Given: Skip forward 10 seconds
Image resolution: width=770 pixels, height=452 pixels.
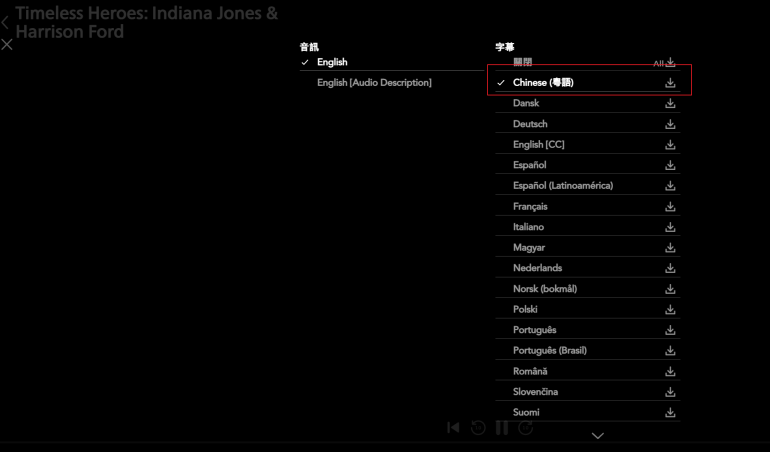Looking at the screenshot, I should tap(526, 428).
